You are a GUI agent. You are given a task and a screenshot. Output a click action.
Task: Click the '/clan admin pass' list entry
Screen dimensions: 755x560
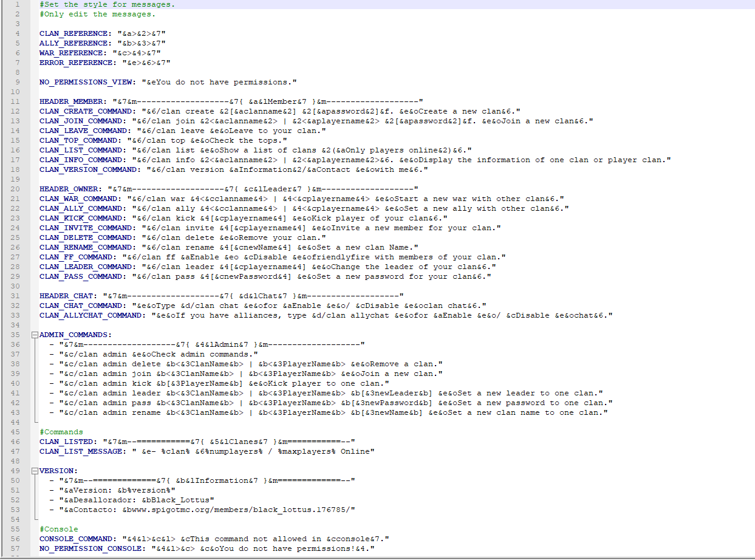point(336,403)
